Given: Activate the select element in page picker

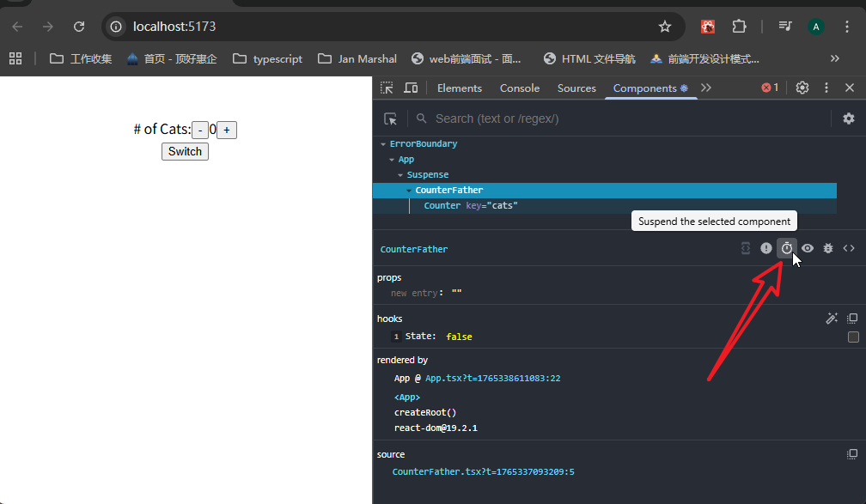Looking at the screenshot, I should [x=391, y=118].
